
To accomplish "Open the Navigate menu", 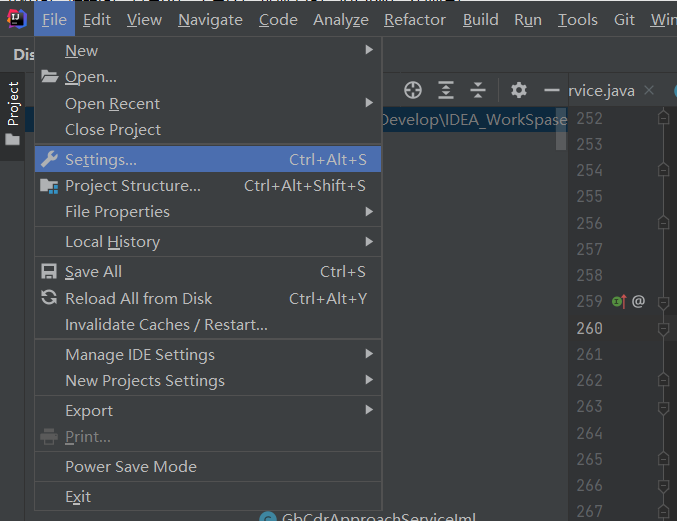I will pos(210,19).
